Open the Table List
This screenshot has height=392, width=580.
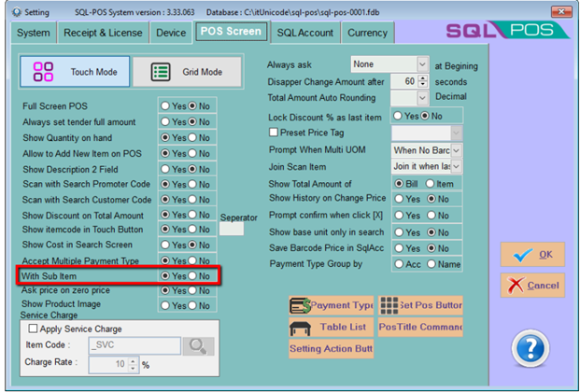click(x=332, y=328)
